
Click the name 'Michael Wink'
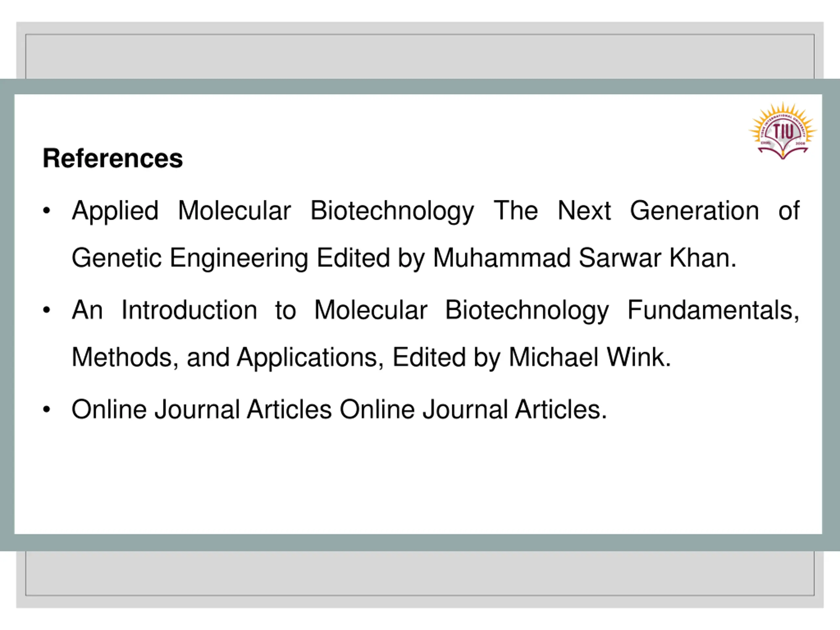[x=589, y=357]
